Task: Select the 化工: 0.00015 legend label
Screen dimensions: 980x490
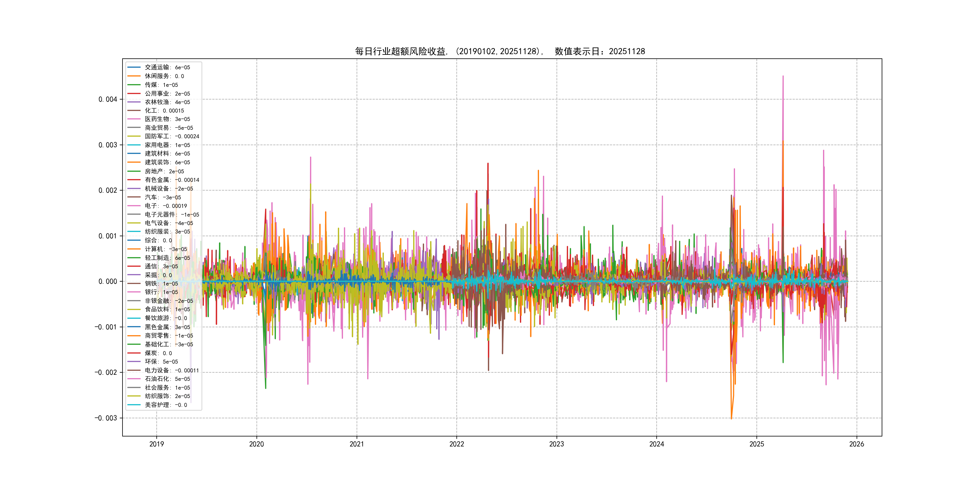Action: click(164, 111)
